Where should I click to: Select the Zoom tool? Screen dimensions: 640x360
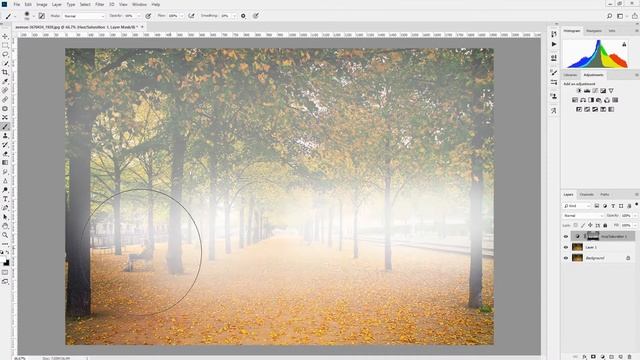tap(5, 235)
